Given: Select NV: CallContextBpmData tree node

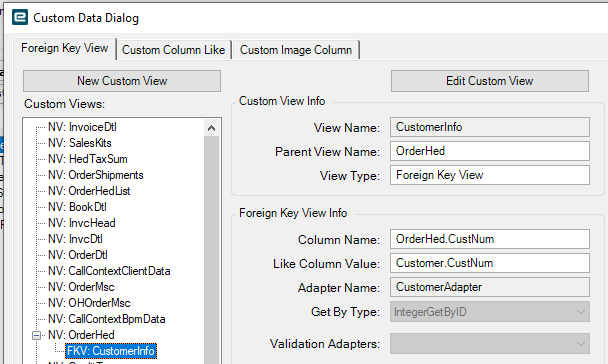Looking at the screenshot, I should coord(107,319).
